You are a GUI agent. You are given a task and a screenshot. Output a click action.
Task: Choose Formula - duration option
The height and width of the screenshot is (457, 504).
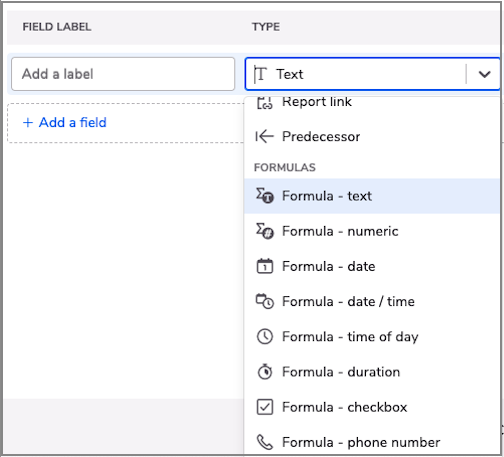pyautogui.click(x=372, y=372)
